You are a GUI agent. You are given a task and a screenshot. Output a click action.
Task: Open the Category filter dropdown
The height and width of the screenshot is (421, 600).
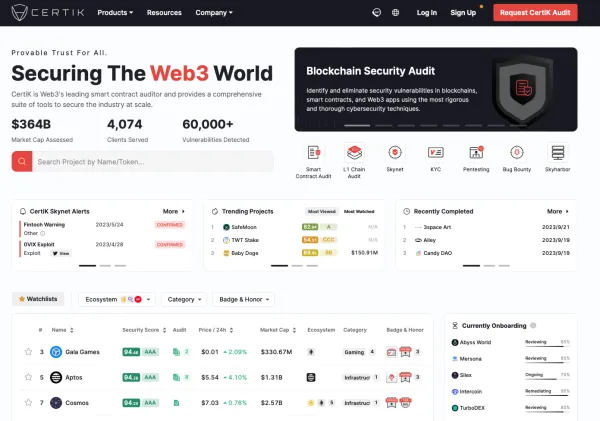coord(184,299)
